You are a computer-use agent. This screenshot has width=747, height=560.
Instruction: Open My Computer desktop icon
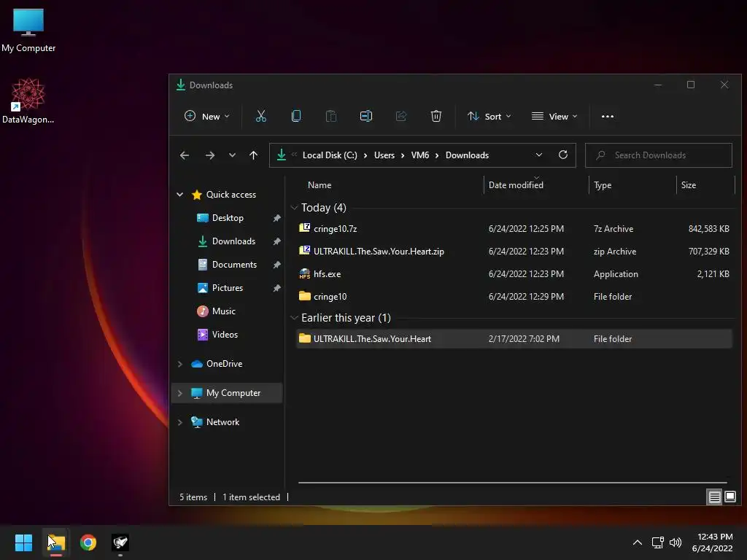point(28,31)
